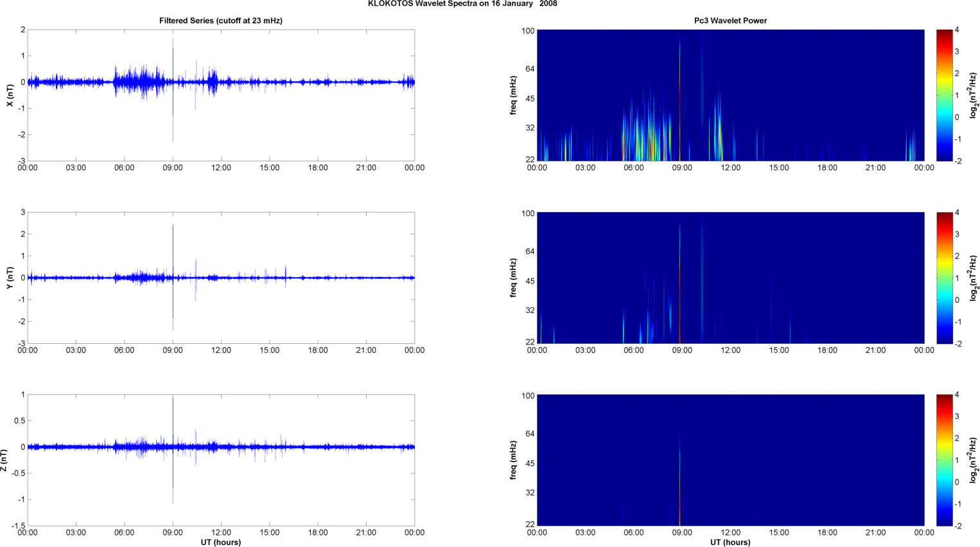The width and height of the screenshot is (980, 547).
Task: Click the bottom wavelet spectrogram's colorbar
Action: (944, 460)
